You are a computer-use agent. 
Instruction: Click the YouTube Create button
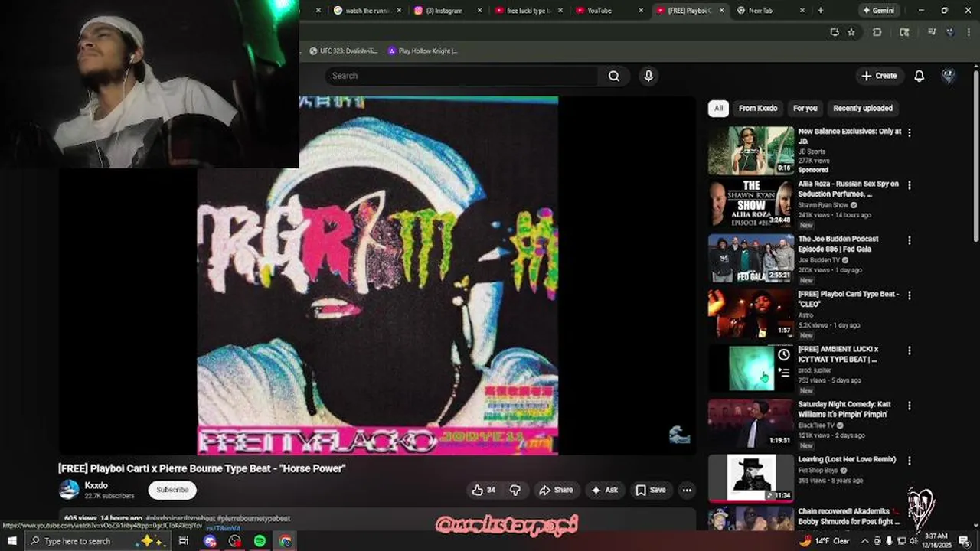[x=879, y=76]
